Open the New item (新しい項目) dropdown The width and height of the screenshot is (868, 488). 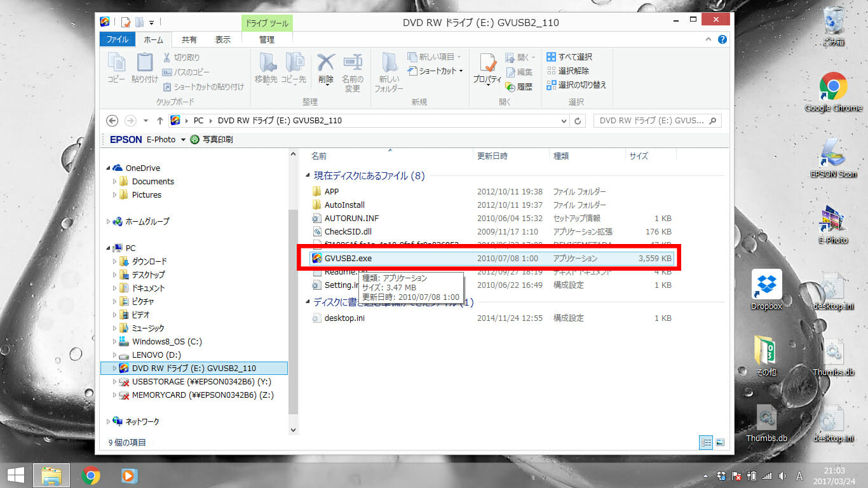point(434,57)
